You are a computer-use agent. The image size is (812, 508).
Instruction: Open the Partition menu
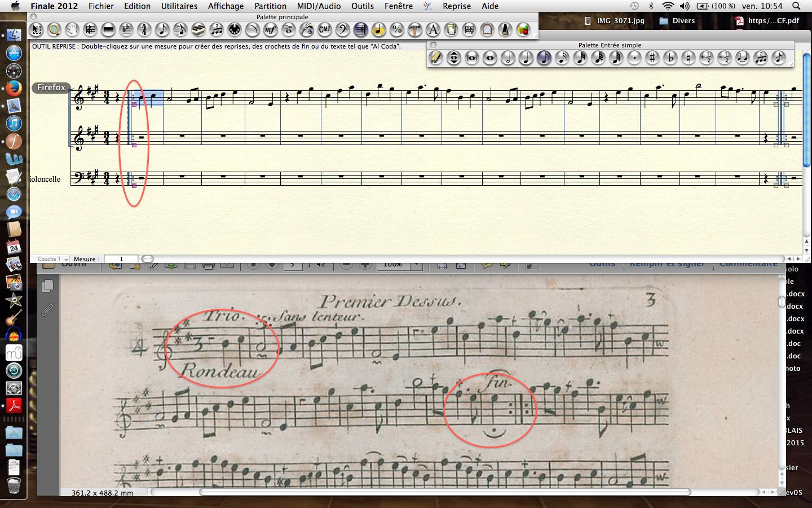pyautogui.click(x=270, y=6)
